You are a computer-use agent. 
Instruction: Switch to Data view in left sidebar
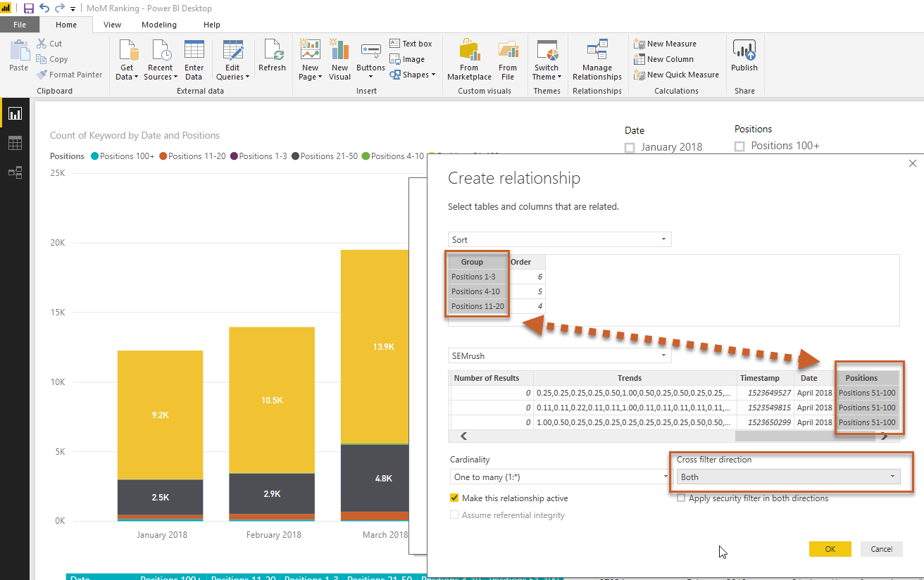[15, 143]
